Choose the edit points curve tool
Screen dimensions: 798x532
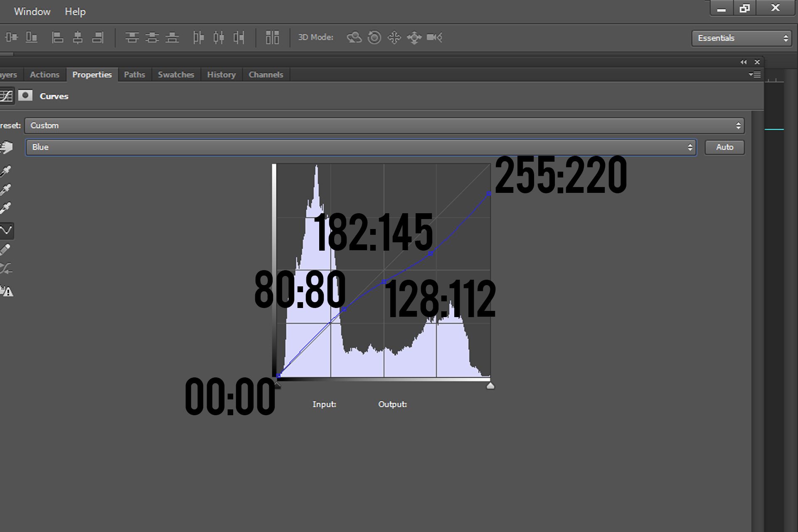(7, 230)
